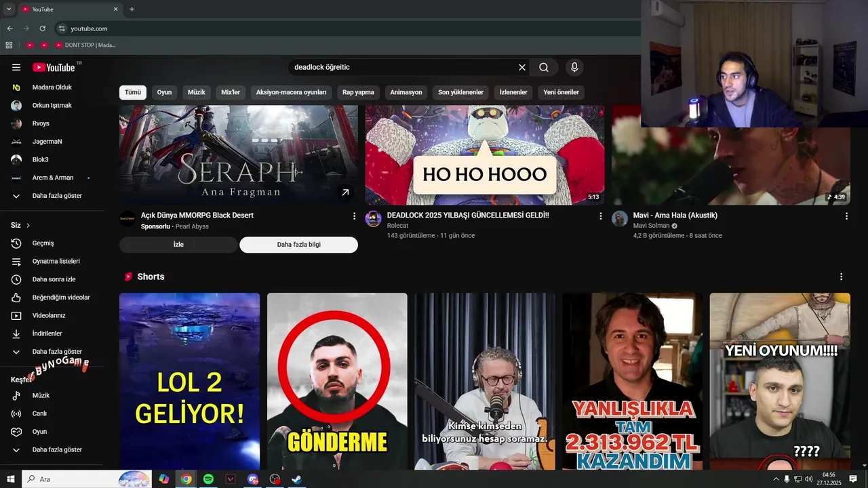Select the Rap yapma chip

click(358, 92)
